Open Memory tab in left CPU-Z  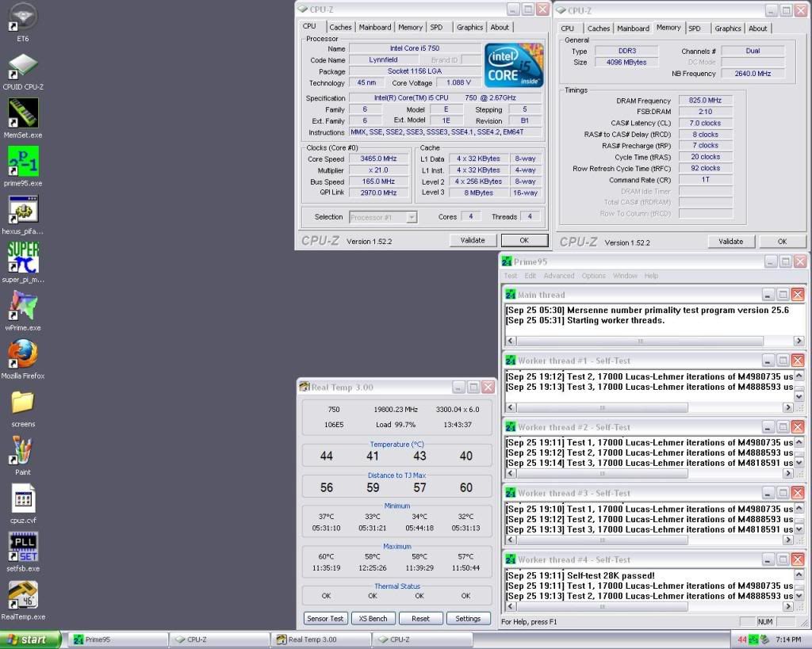pos(410,28)
